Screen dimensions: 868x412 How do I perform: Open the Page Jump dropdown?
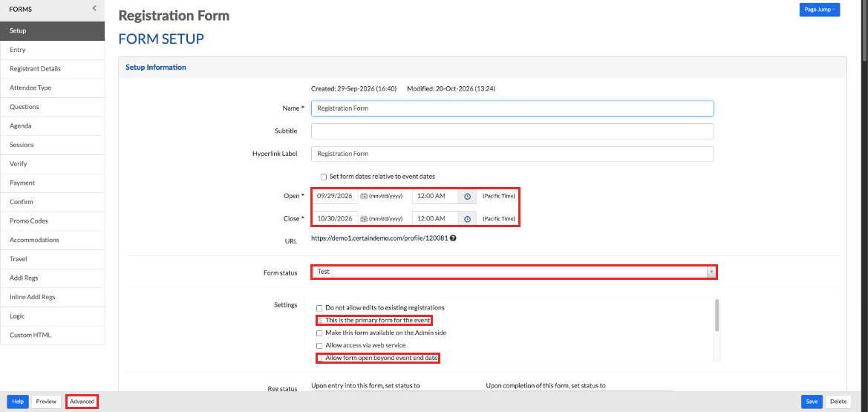pos(819,10)
